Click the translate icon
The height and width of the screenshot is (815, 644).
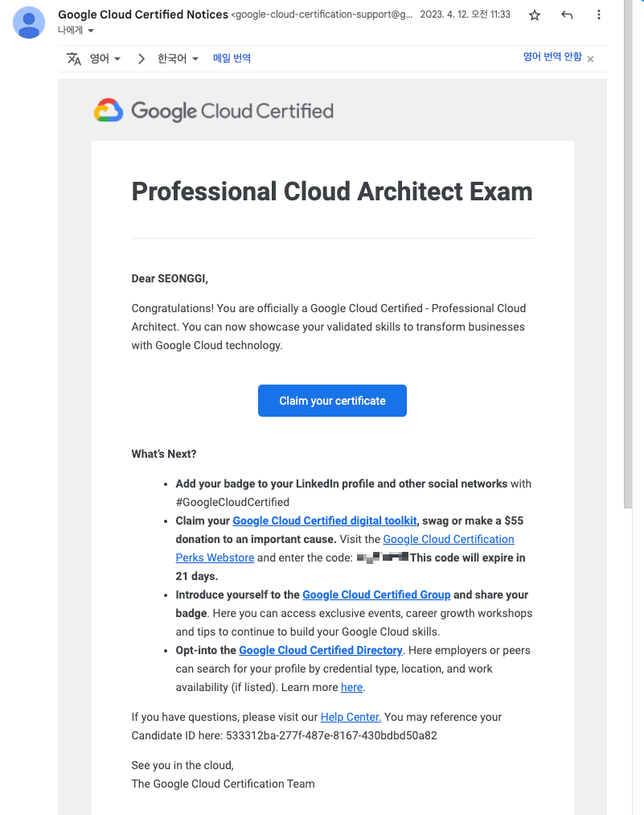click(74, 58)
